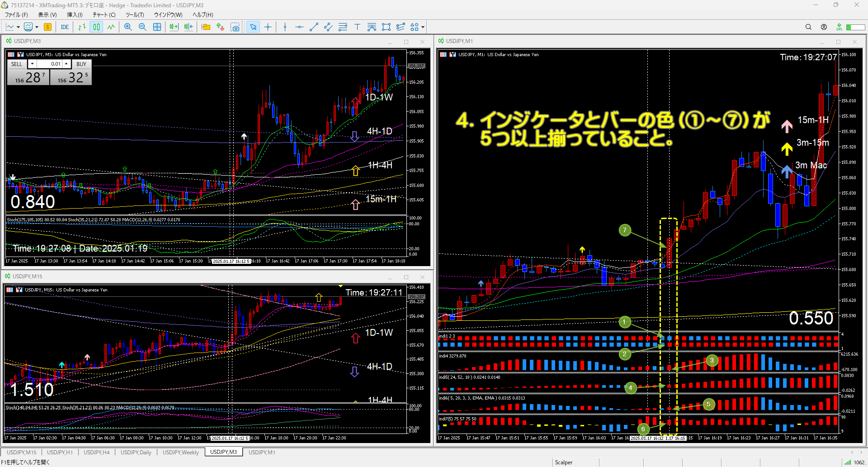Switch chart to bar chart mode
The image size is (868, 467).
(x=82, y=27)
